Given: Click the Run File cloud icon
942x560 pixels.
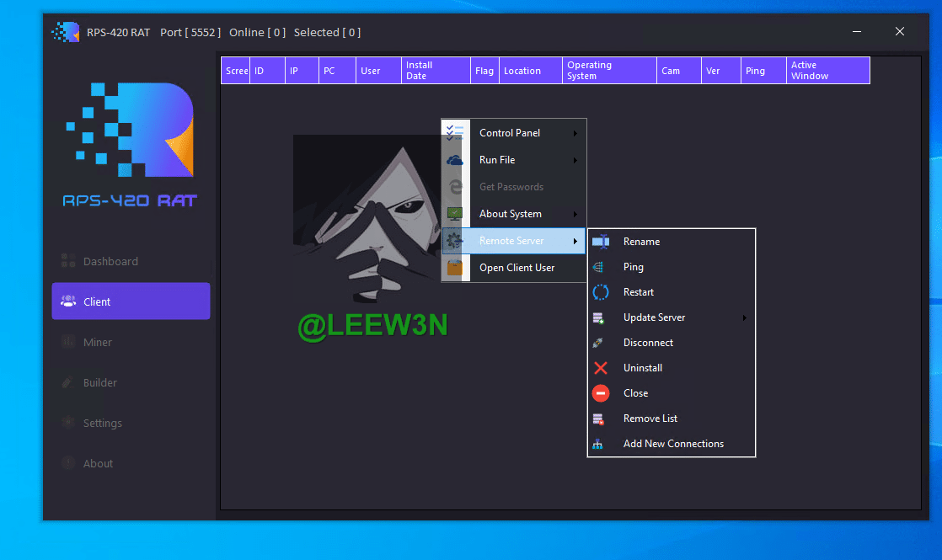Looking at the screenshot, I should [x=455, y=160].
